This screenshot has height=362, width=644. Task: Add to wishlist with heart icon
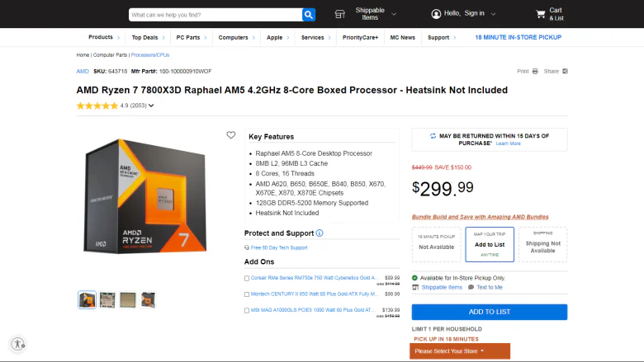click(231, 135)
